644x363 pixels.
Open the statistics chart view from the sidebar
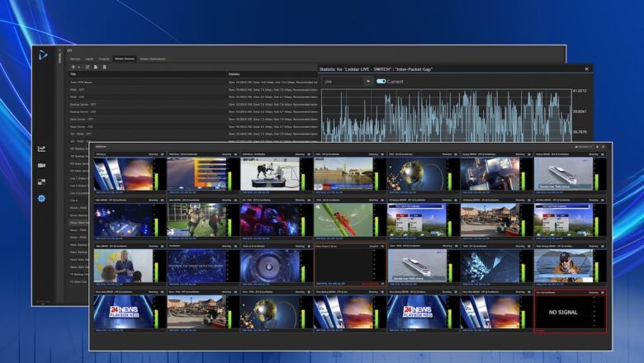[x=41, y=148]
